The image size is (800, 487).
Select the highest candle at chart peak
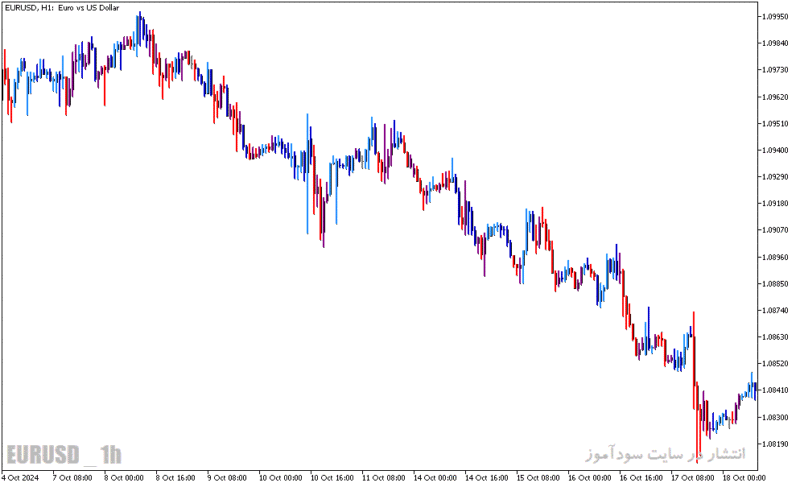coord(140,34)
